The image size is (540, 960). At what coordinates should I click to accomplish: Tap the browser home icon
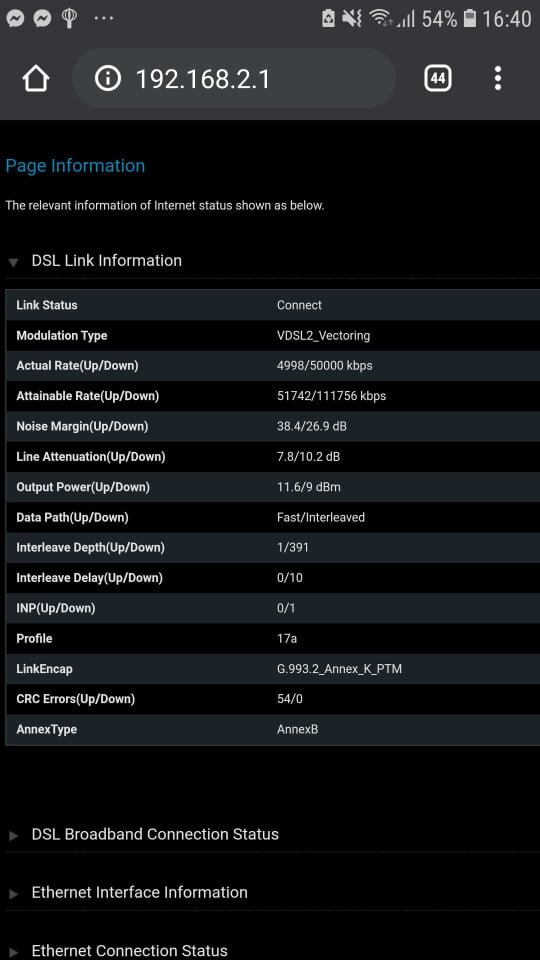(36, 79)
